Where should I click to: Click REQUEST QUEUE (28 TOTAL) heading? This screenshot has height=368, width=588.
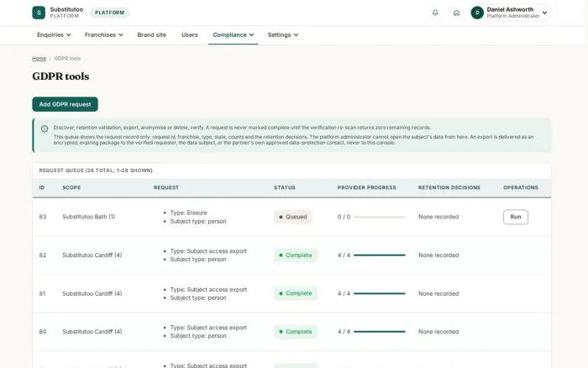tap(96, 171)
